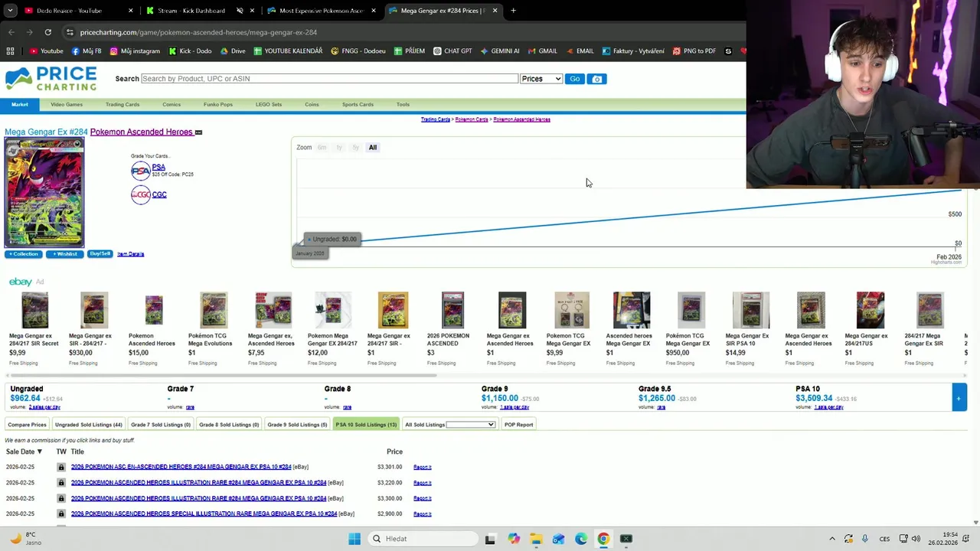The height and width of the screenshot is (551, 980).
Task: Open the Compare Prices tab
Action: [27, 425]
